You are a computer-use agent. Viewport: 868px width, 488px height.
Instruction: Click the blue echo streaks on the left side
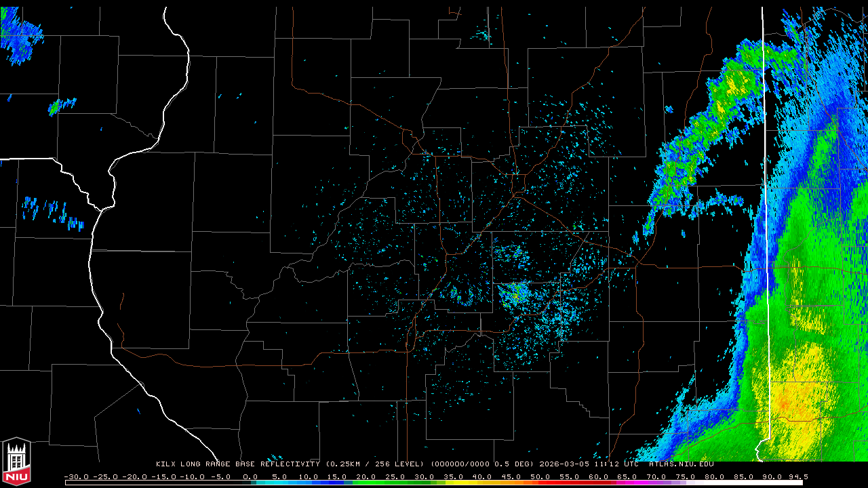pos(51,211)
